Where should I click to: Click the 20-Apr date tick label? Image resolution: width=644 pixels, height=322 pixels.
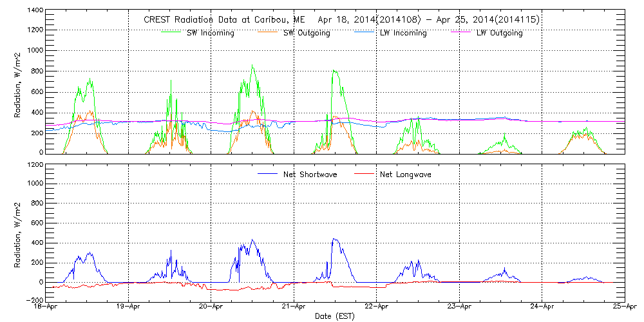[212, 308]
